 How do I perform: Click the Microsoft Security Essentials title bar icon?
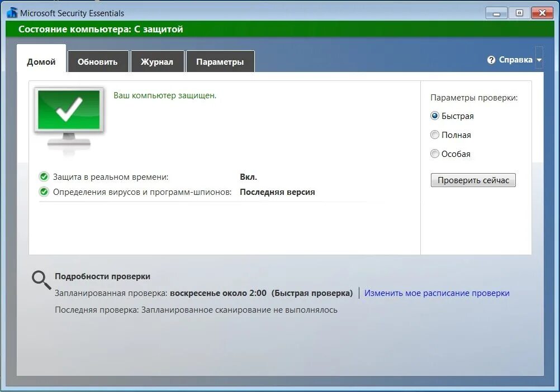(12, 13)
